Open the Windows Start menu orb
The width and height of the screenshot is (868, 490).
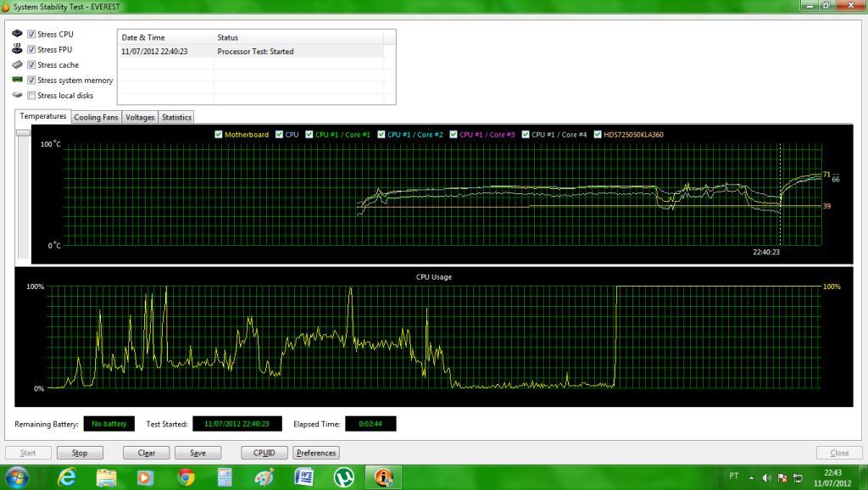[x=16, y=476]
